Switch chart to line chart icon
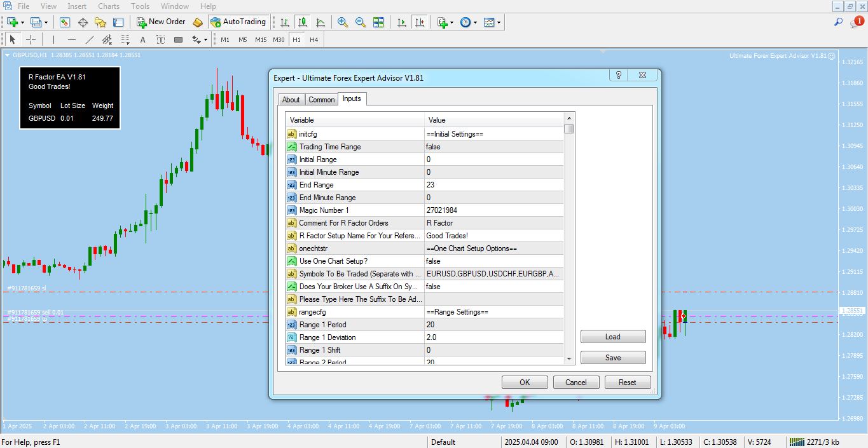The height and width of the screenshot is (448, 868). pos(320,22)
